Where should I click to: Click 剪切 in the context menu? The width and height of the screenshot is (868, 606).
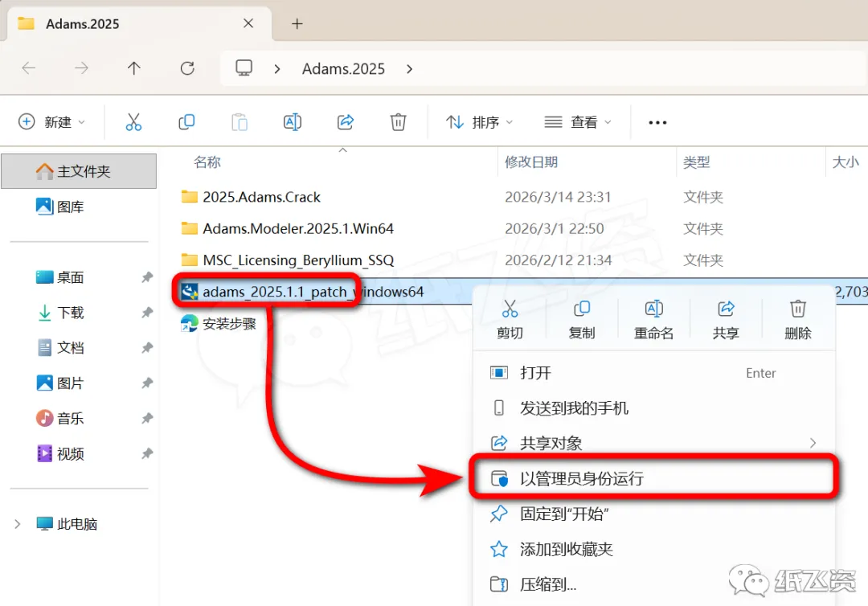(510, 320)
